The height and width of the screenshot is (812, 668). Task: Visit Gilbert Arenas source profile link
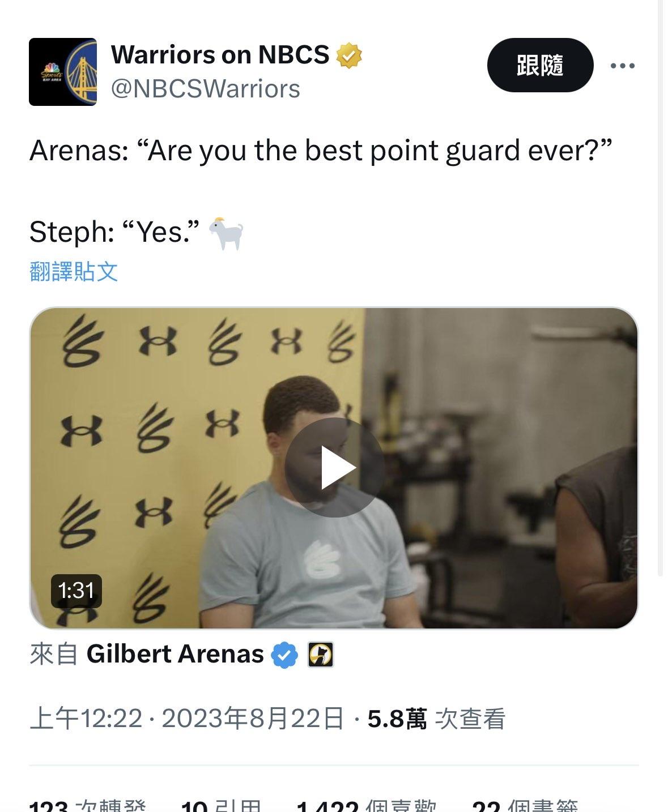[175, 654]
